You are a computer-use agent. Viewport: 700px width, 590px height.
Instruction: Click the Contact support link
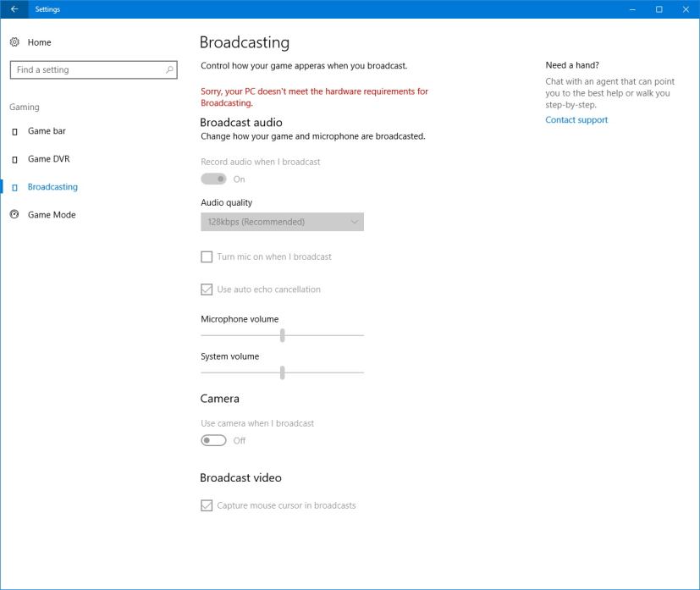(x=576, y=120)
